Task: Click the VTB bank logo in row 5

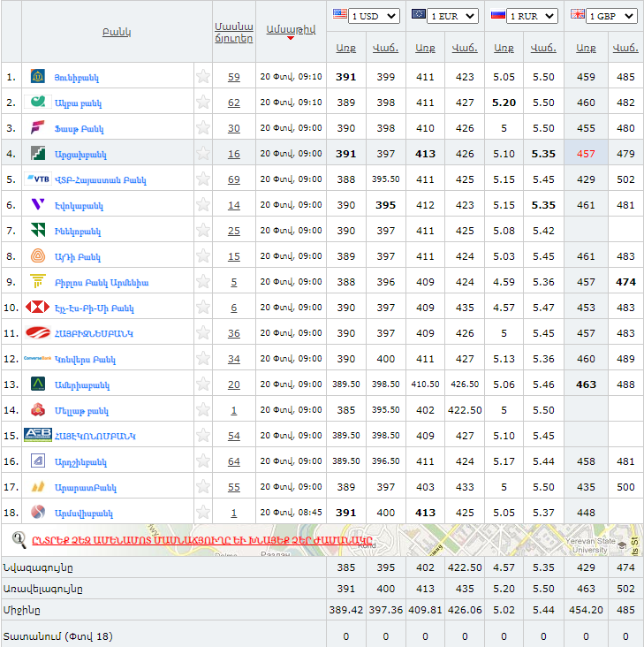Action: 38,179
